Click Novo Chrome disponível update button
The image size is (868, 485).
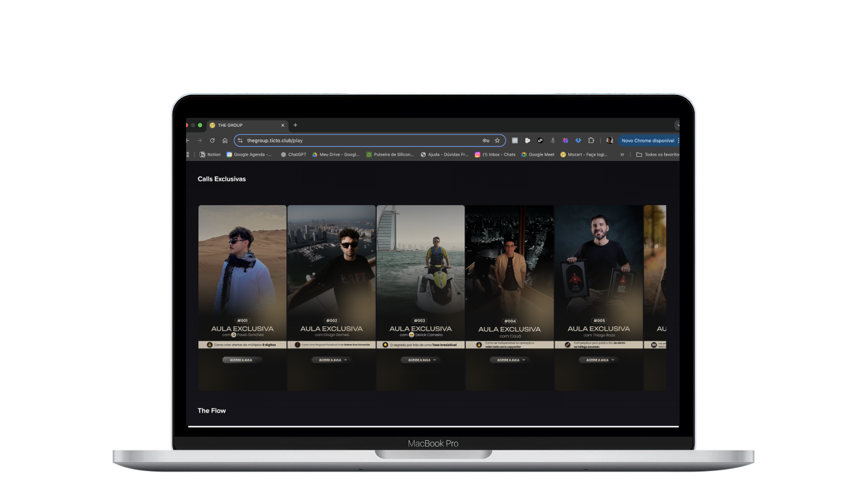click(647, 140)
